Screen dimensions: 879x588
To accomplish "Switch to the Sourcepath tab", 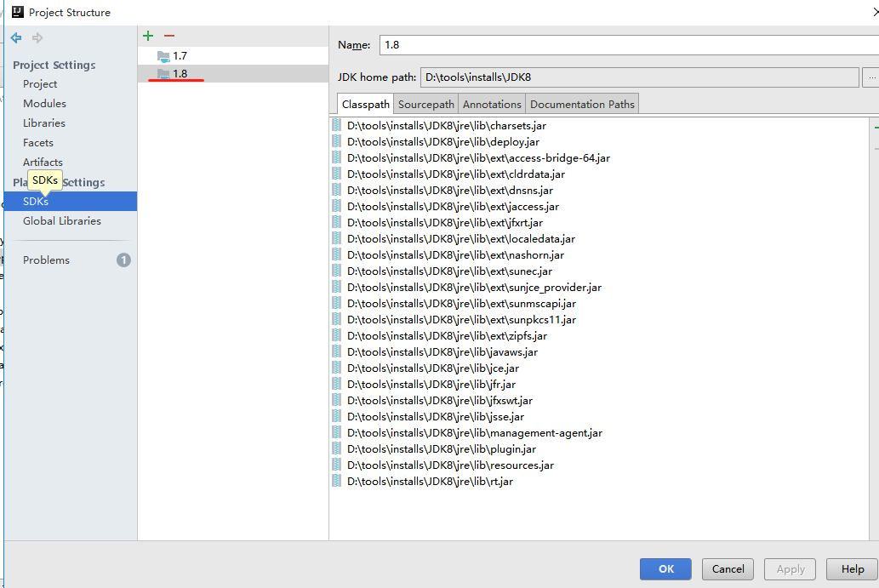I will coord(425,103).
